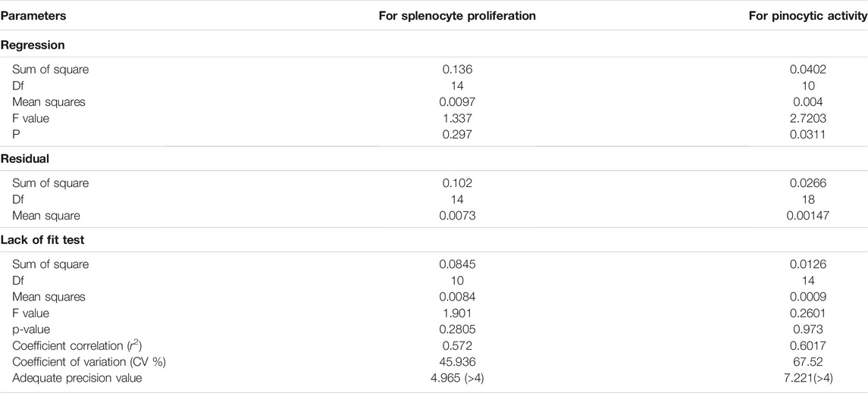Select the regression sum of square value 0.136
The width and height of the screenshot is (868, 393).
click(457, 70)
